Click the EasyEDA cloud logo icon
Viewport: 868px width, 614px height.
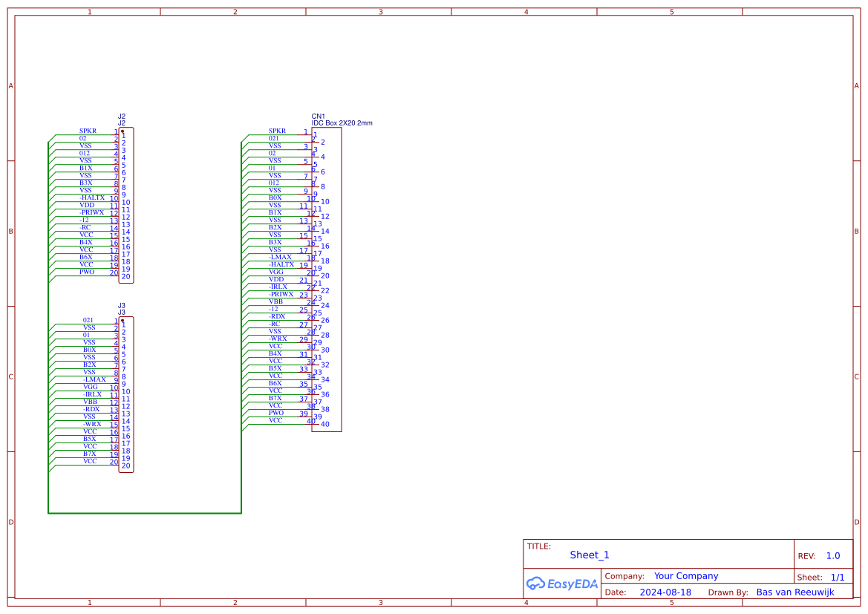[x=535, y=583]
